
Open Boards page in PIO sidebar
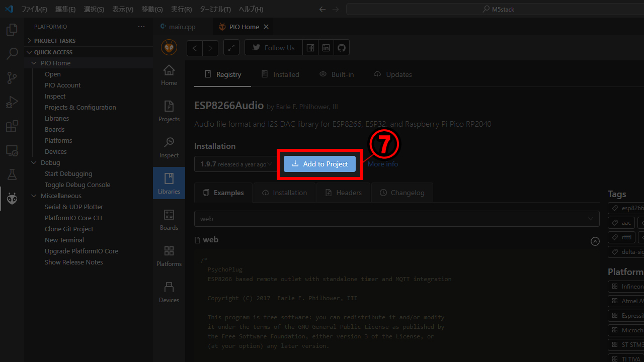(169, 220)
